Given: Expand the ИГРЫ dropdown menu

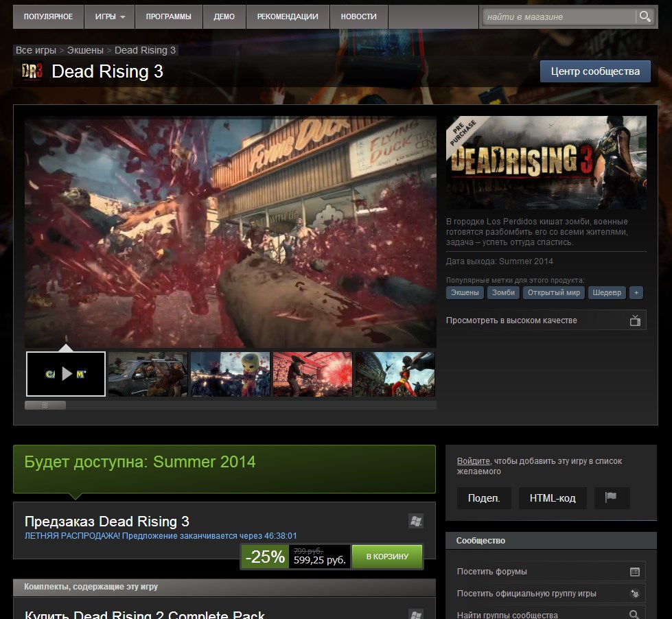Looking at the screenshot, I should tap(108, 16).
